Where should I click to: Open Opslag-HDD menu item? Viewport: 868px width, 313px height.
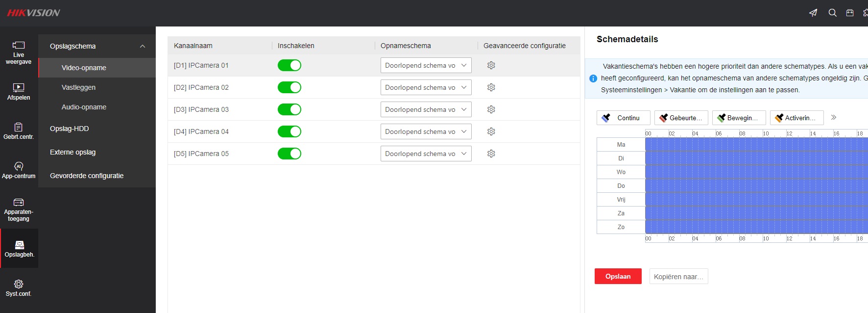pyautogui.click(x=70, y=129)
